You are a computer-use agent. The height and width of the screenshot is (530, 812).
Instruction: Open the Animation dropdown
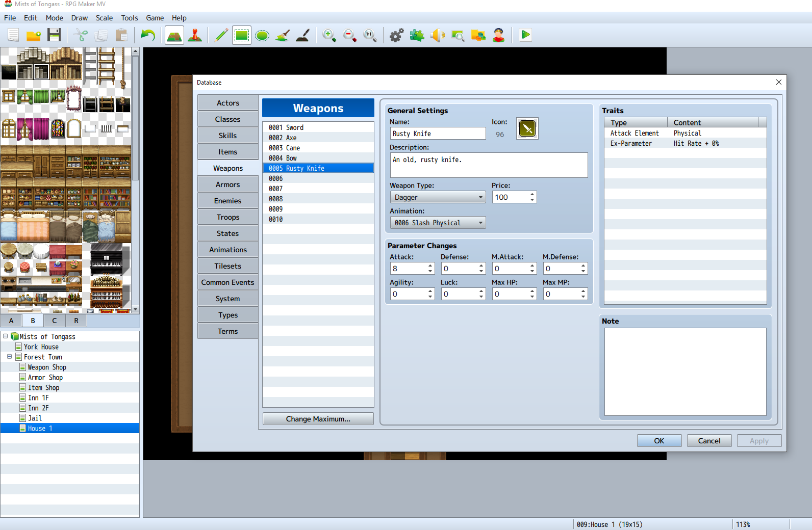click(x=438, y=223)
